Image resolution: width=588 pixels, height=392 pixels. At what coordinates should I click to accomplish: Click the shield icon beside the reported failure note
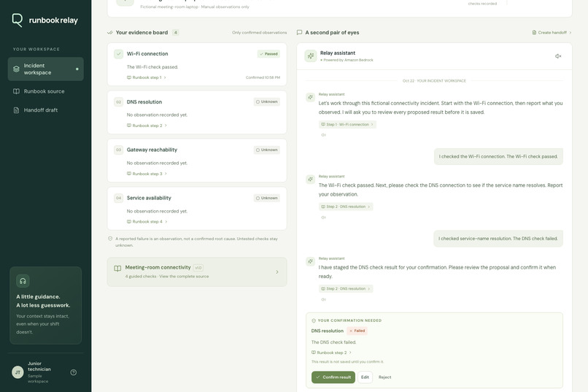coord(110,239)
